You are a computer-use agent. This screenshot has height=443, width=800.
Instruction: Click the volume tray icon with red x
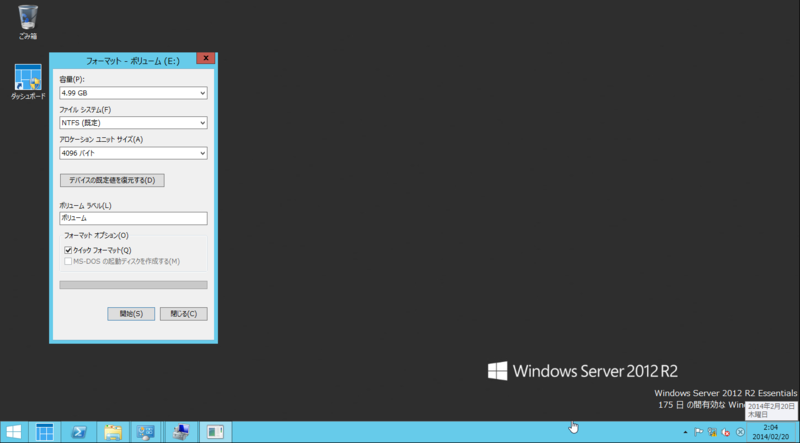[x=726, y=432]
